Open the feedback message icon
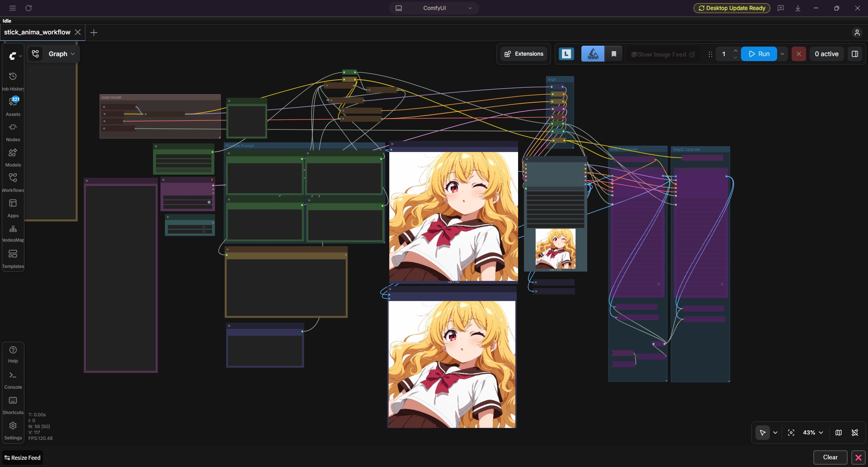868x467 pixels. 781,8
